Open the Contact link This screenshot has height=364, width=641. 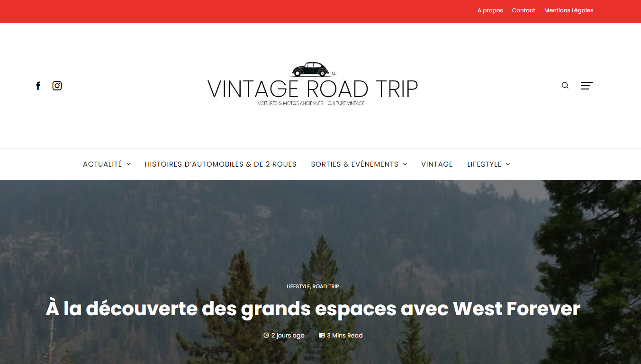(x=524, y=10)
